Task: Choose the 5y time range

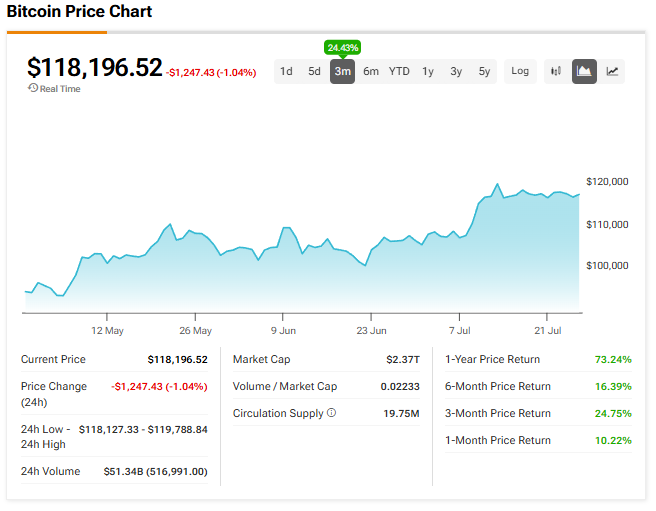Action: coord(484,71)
